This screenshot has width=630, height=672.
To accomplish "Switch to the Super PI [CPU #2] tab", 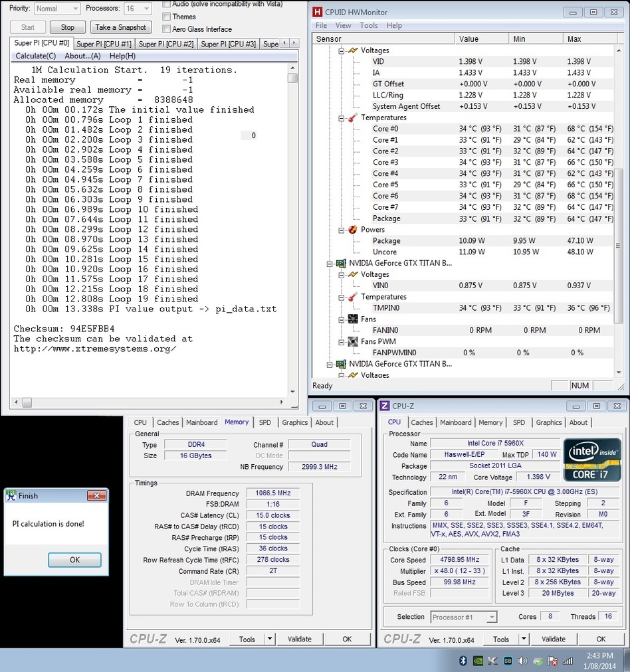I will pos(166,44).
